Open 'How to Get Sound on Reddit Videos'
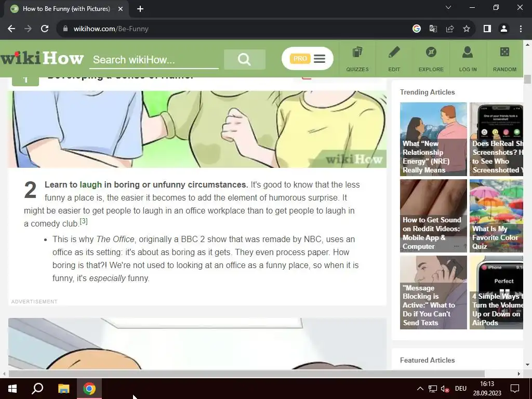 pos(433,216)
